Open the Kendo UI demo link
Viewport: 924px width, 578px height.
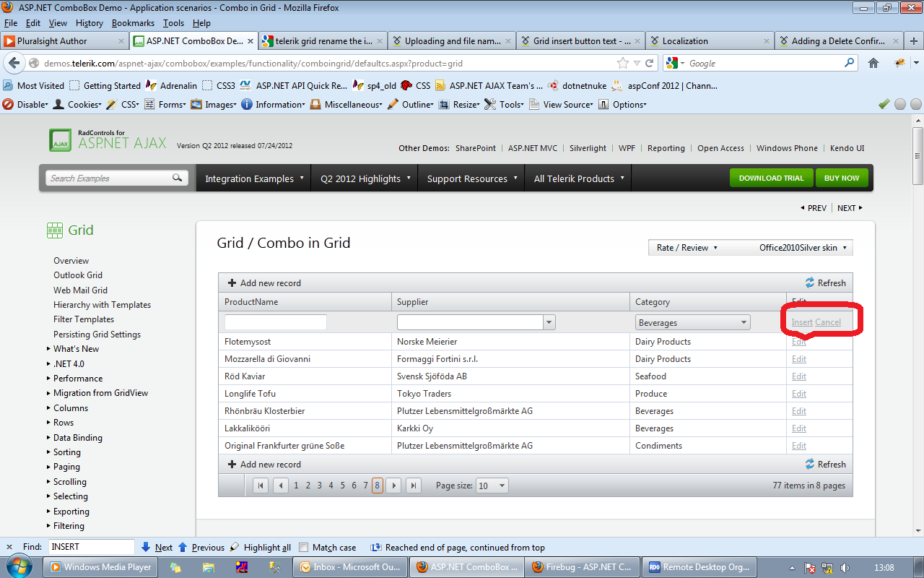846,148
